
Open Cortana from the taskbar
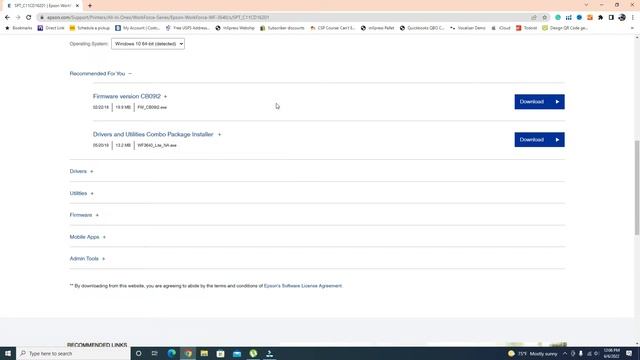point(138,353)
